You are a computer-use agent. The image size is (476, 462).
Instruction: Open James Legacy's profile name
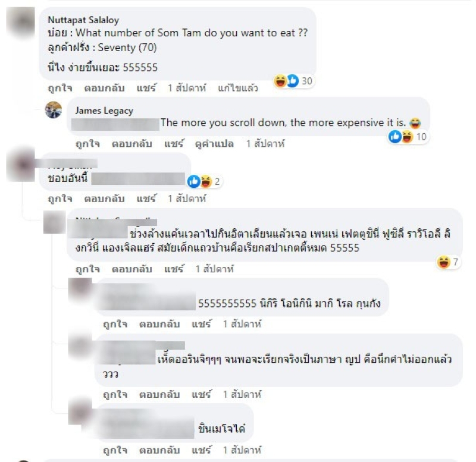coord(104,111)
